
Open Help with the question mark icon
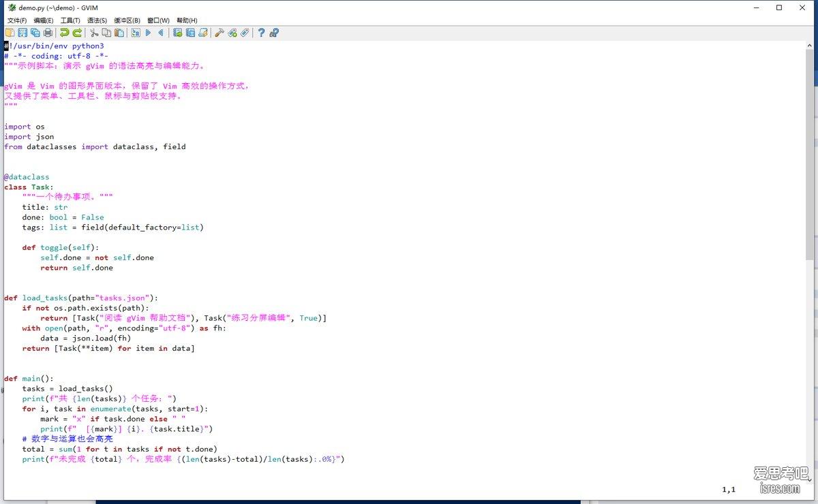[261, 33]
